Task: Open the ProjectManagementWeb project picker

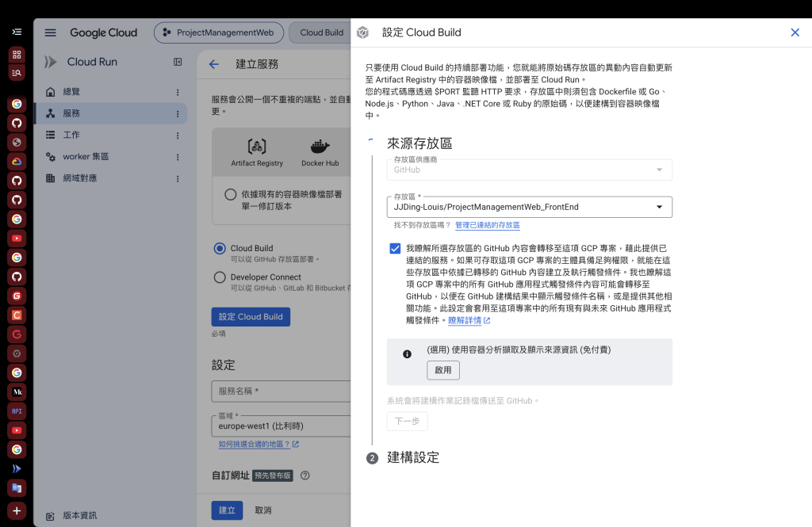Action: [219, 32]
